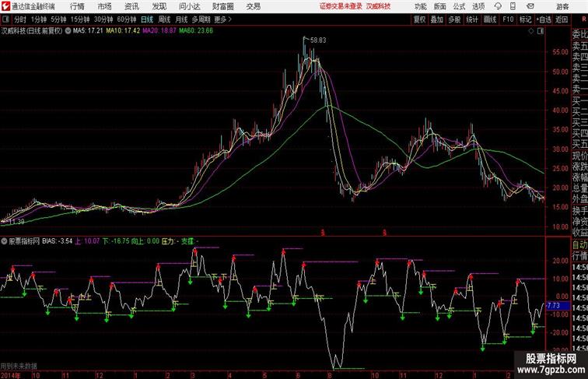Click the 统计 statistics button
The width and height of the screenshot is (588, 379).
pos(472,19)
